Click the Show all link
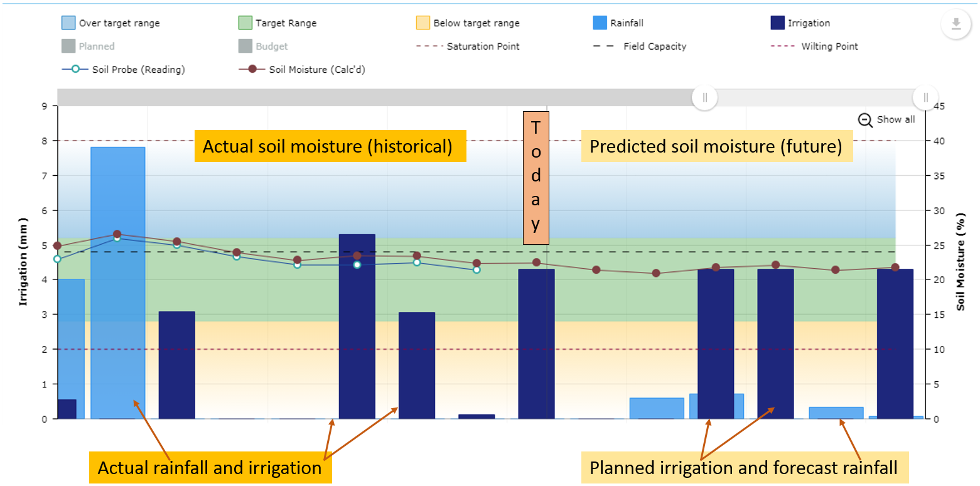 click(898, 119)
